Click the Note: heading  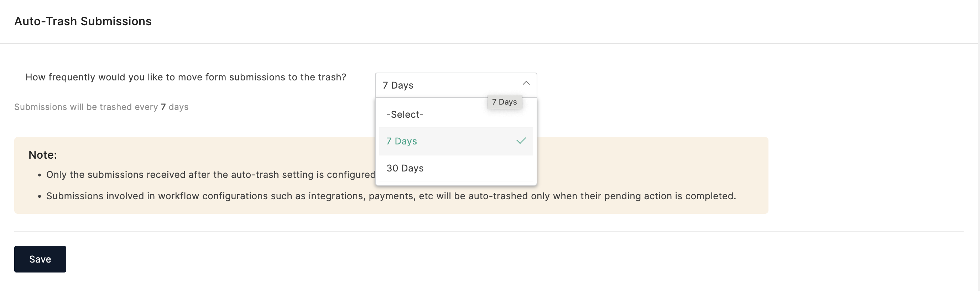coord(43,155)
